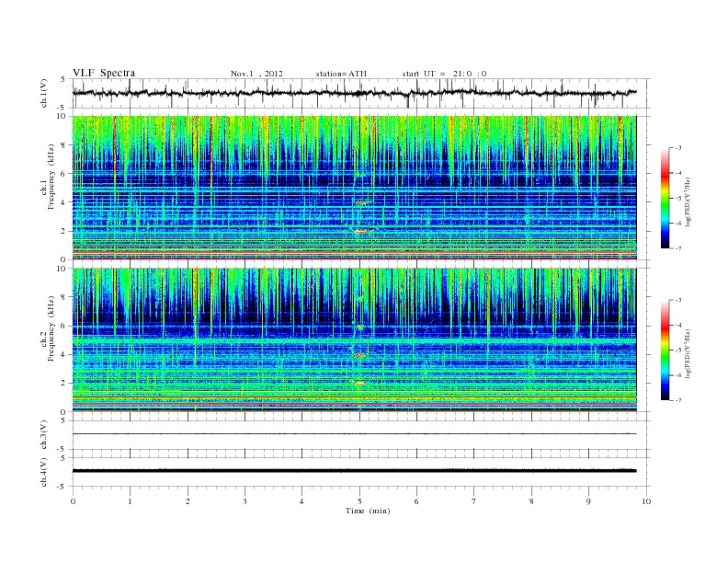This screenshot has height=563, width=728.
Task: Click the '-5' label on the ch.1 color bar
Action: pyautogui.click(x=677, y=199)
